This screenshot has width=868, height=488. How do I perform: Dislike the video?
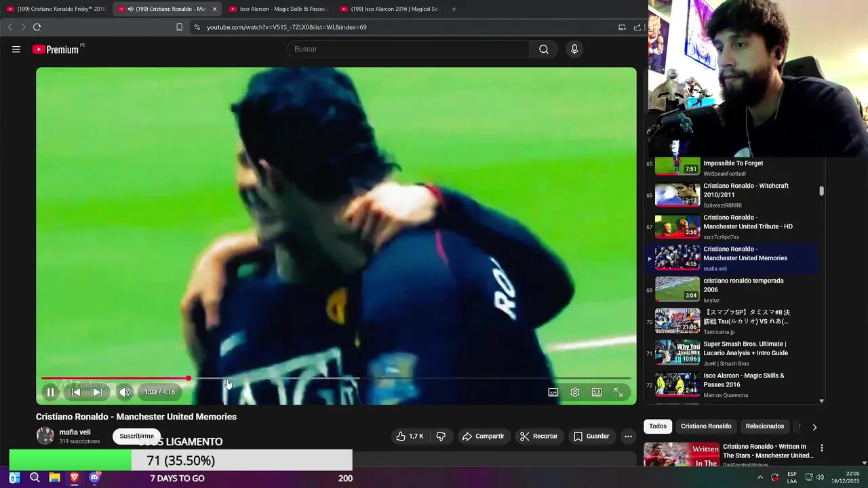tap(441, 436)
